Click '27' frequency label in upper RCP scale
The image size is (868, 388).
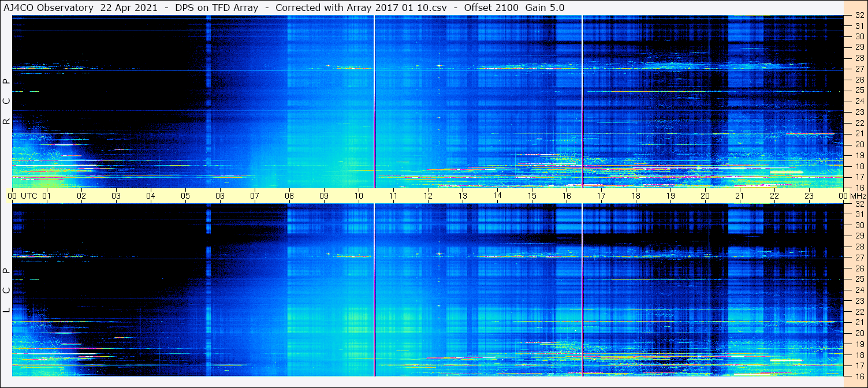[859, 69]
